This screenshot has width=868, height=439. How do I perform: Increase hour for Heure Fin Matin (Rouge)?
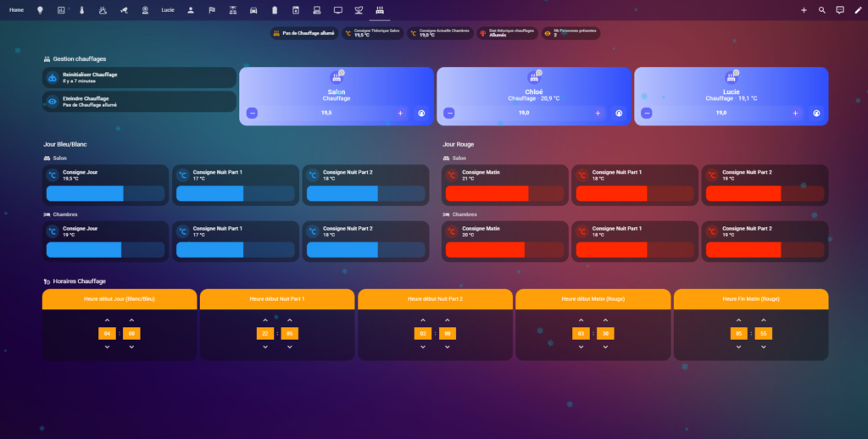738,320
